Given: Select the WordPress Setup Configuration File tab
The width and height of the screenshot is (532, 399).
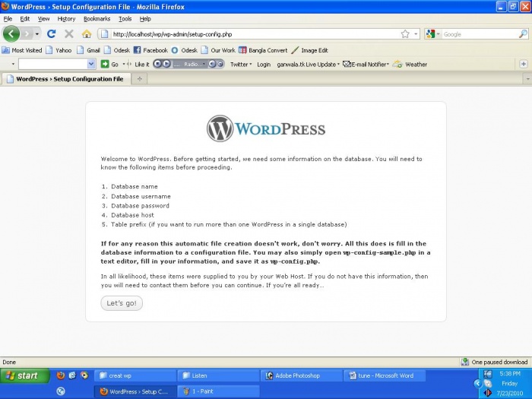Looking at the screenshot, I should (67, 79).
